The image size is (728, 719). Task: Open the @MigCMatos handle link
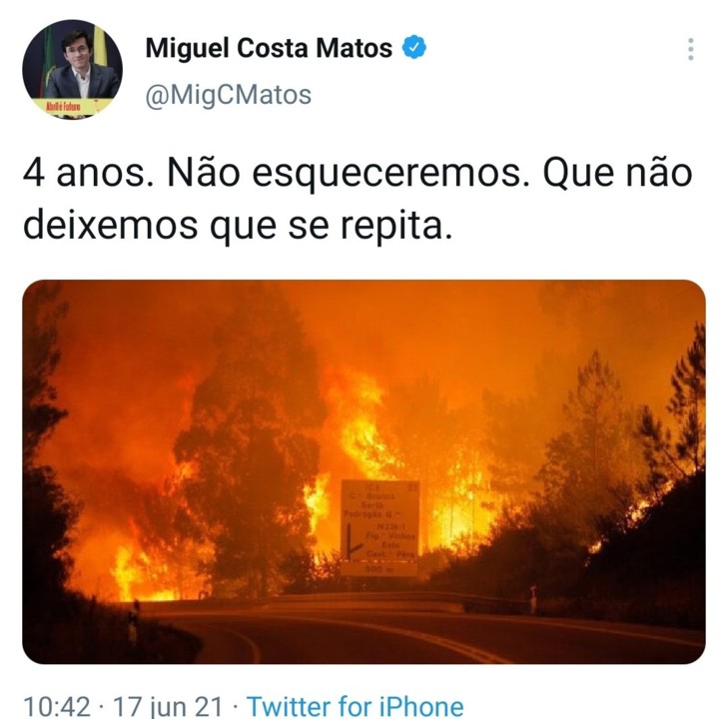[x=229, y=95]
